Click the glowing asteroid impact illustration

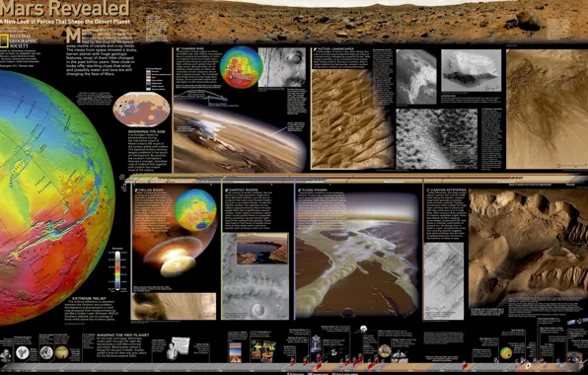point(175,257)
